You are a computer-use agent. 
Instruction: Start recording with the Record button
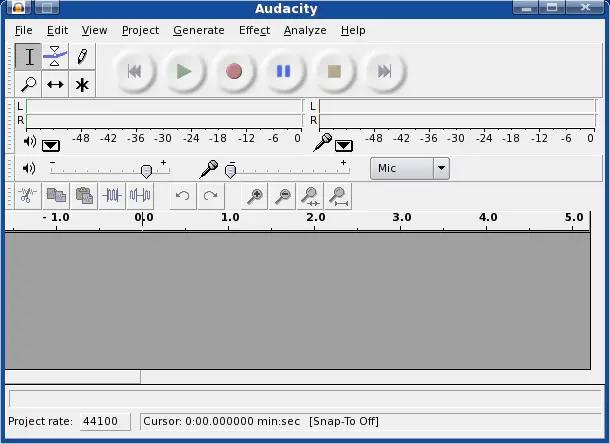tap(234, 71)
